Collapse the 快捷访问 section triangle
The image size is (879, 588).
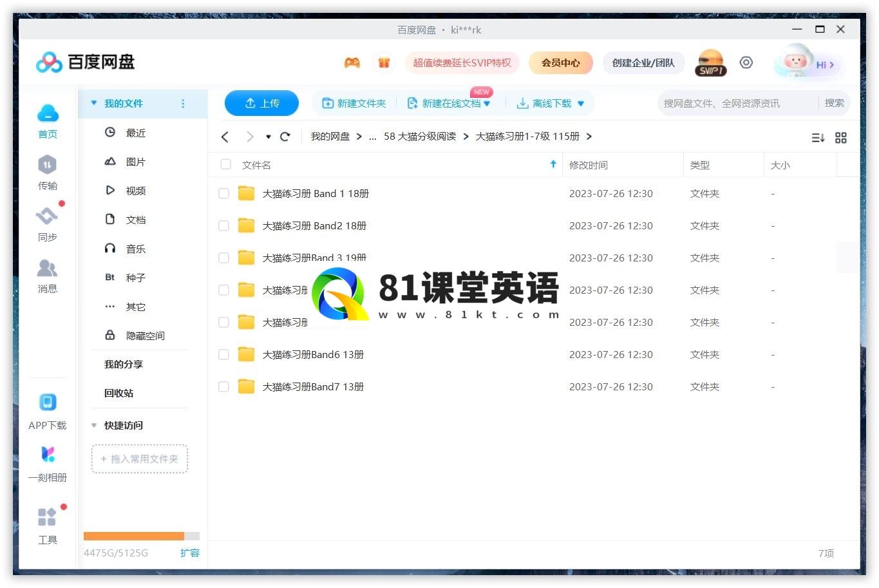pyautogui.click(x=94, y=425)
